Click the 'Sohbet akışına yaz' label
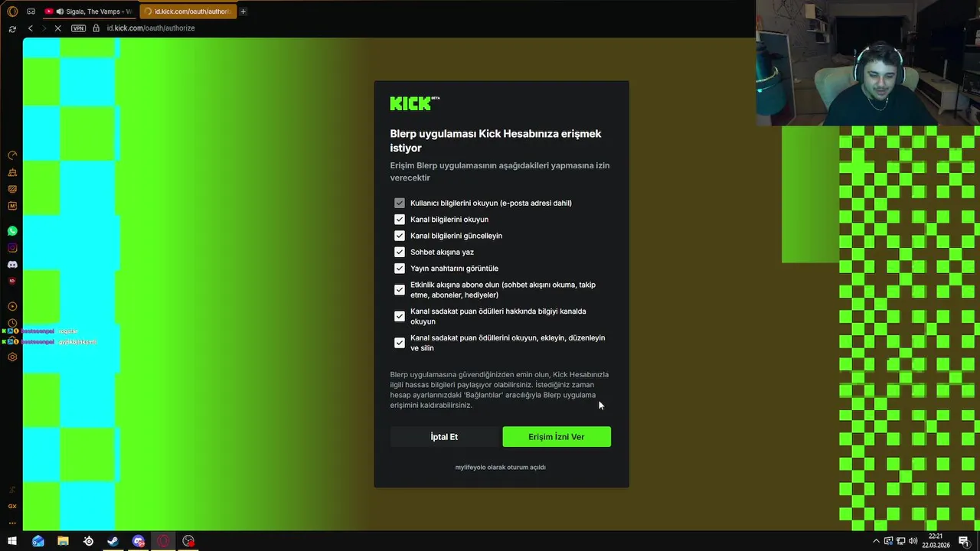Screen dimensions: 980x551 (x=442, y=252)
